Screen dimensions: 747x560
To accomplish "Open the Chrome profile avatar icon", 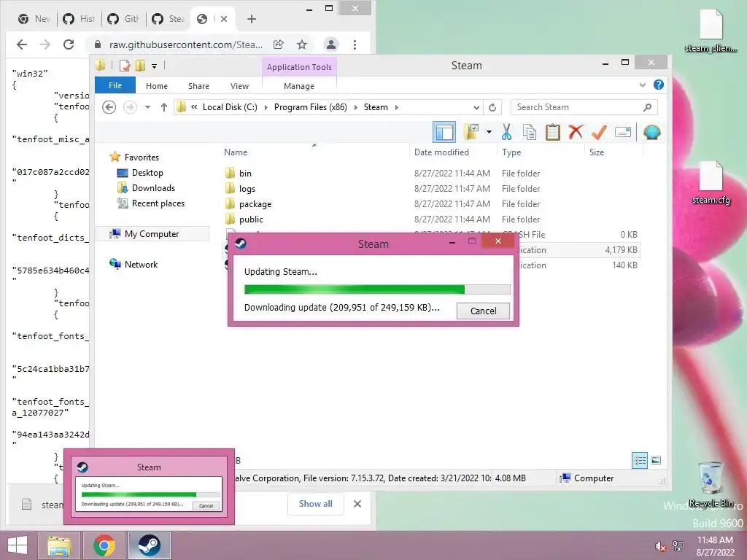I will click(330, 44).
